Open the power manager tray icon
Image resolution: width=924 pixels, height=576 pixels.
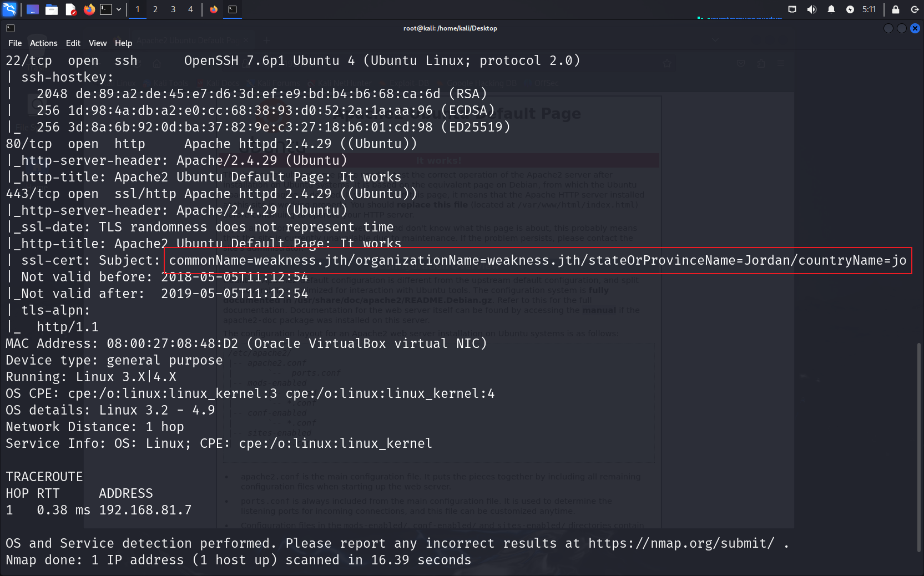(x=850, y=9)
